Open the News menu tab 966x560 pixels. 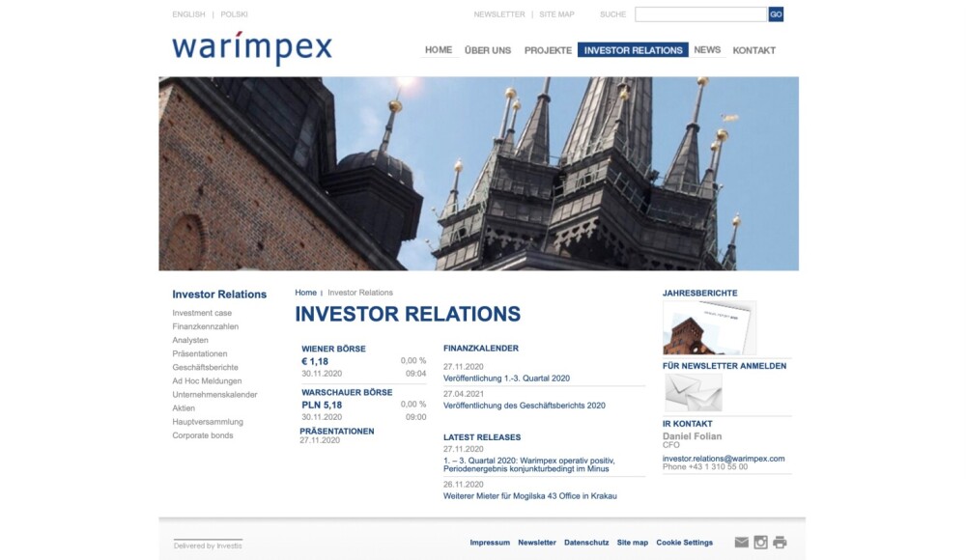(x=707, y=50)
